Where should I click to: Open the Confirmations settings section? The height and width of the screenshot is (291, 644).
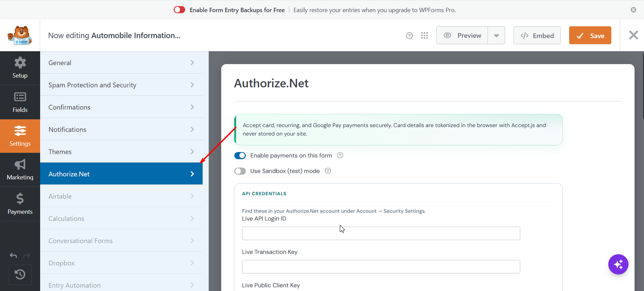coord(121,107)
